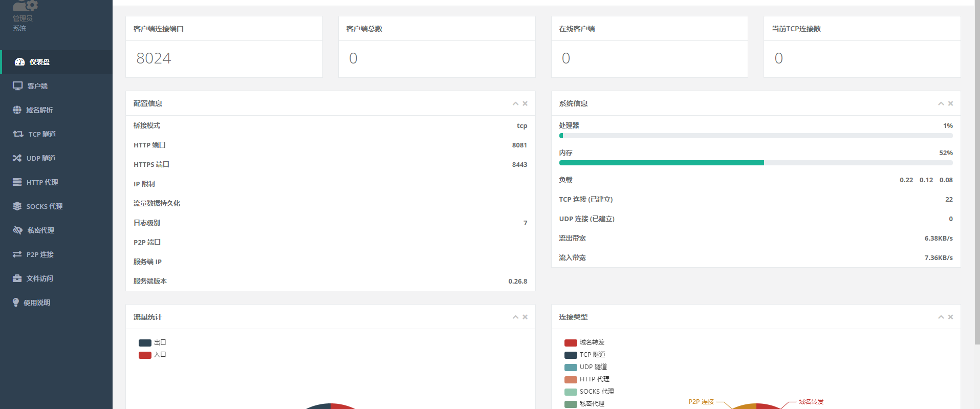Click the page vertical scrollbar
The height and width of the screenshot is (409, 980).
(977, 172)
